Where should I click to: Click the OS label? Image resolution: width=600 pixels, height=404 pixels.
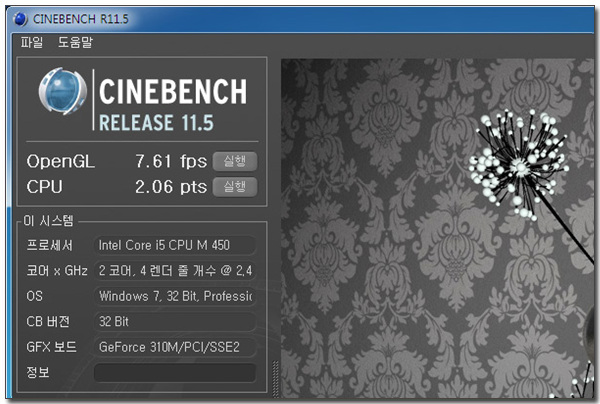pyautogui.click(x=34, y=296)
